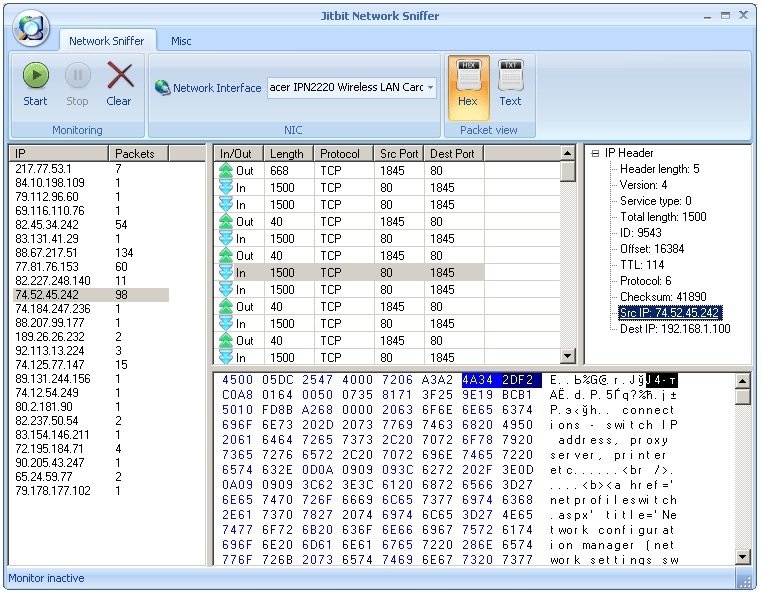Click highlighted hex bytes 4A34 2DF2
762x594 pixels.
[x=502, y=380]
